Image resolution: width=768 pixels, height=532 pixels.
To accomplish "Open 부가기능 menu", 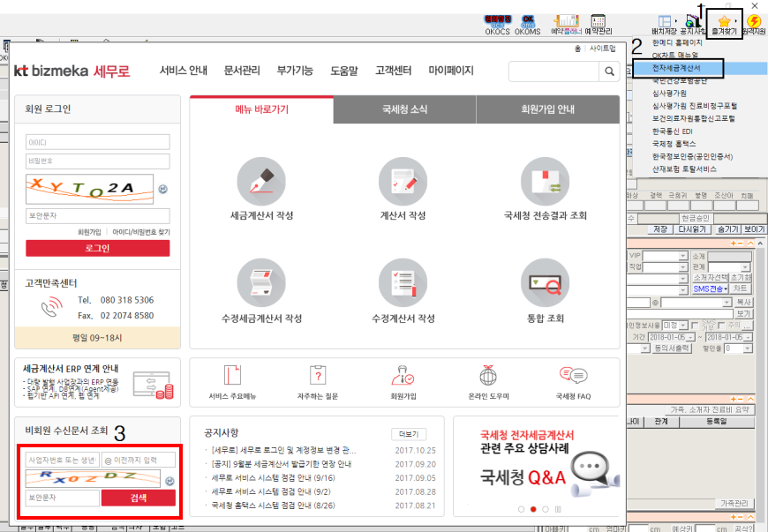I will [x=295, y=71].
